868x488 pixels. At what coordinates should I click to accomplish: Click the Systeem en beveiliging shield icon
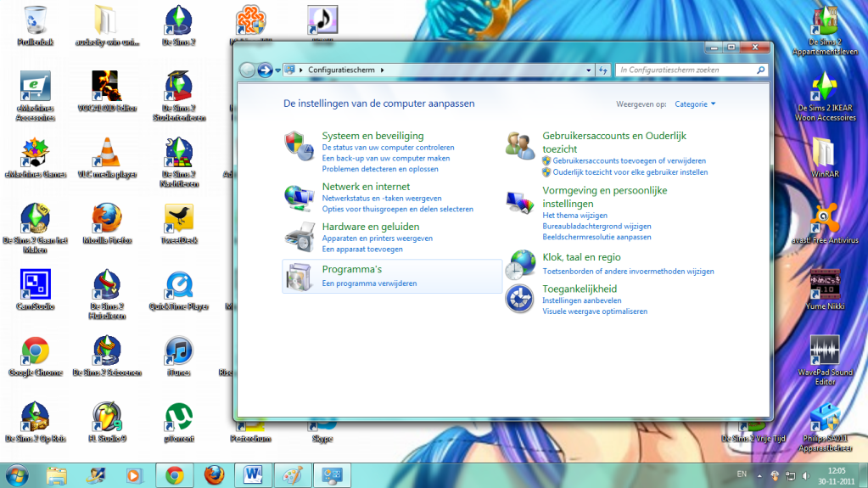297,145
